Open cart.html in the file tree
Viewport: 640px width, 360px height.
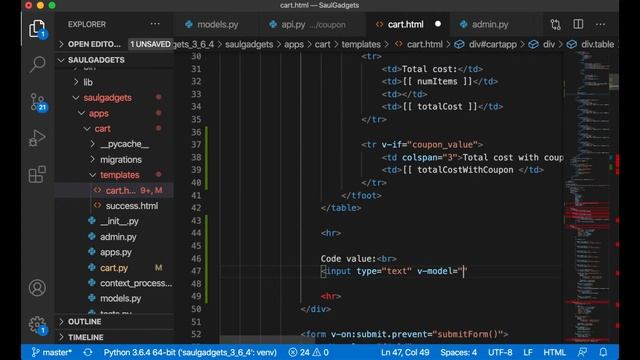(x=120, y=190)
